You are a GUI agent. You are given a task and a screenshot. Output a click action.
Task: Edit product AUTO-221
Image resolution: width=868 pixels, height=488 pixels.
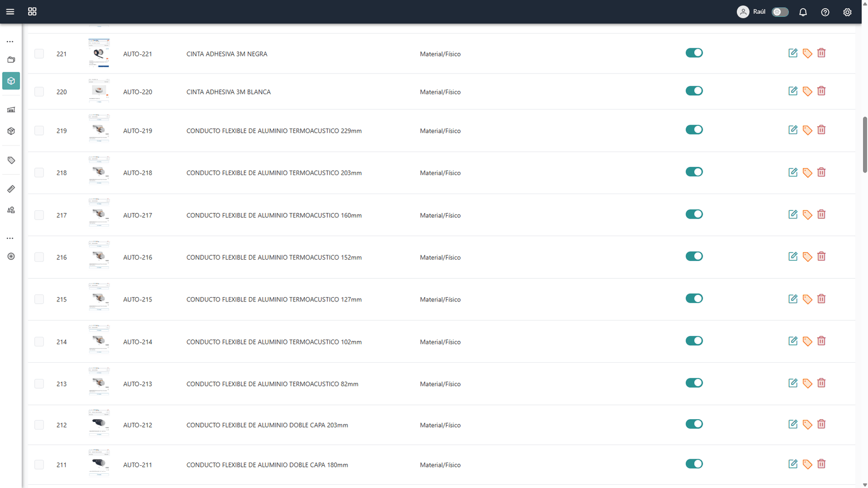point(793,53)
